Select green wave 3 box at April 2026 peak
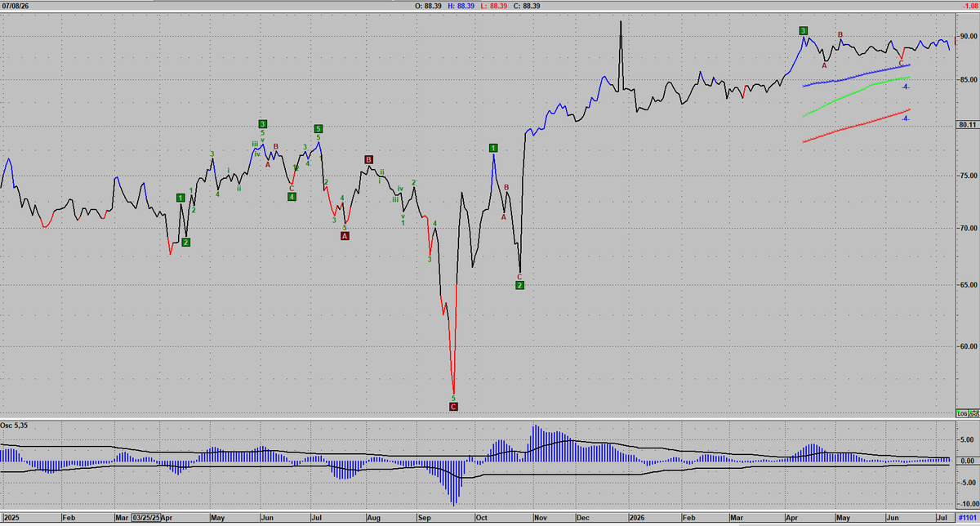 [x=804, y=31]
